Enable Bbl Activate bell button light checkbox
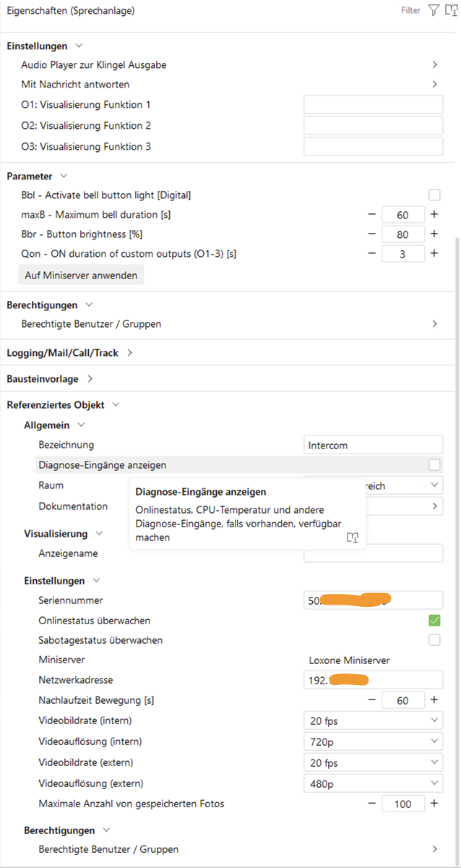461x868 pixels. (x=434, y=195)
